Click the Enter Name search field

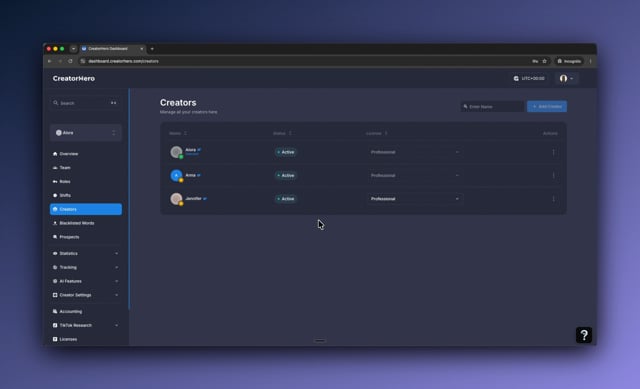pos(492,107)
